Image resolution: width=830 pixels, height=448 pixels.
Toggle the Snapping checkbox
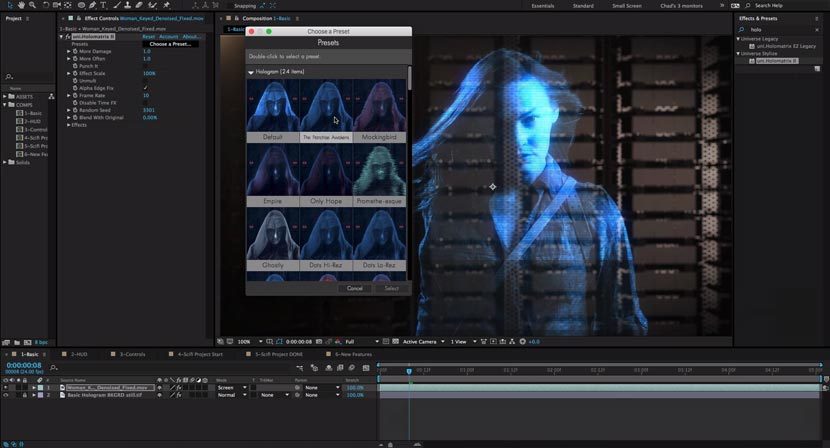point(229,6)
